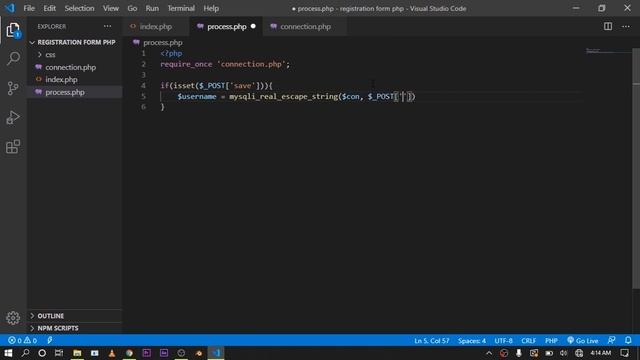Click the clock in system tray
The height and width of the screenshot is (360, 640).
601,353
